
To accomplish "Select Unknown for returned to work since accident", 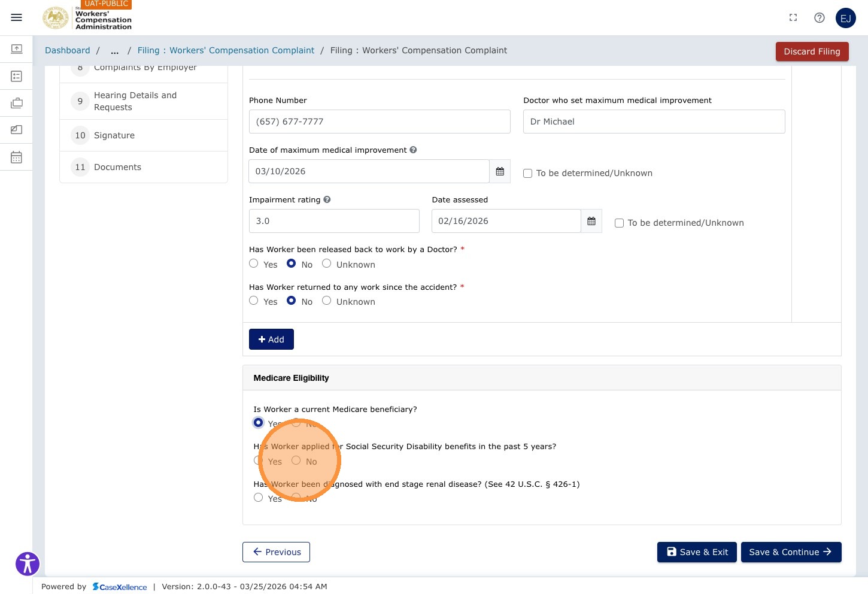I will 326,301.
